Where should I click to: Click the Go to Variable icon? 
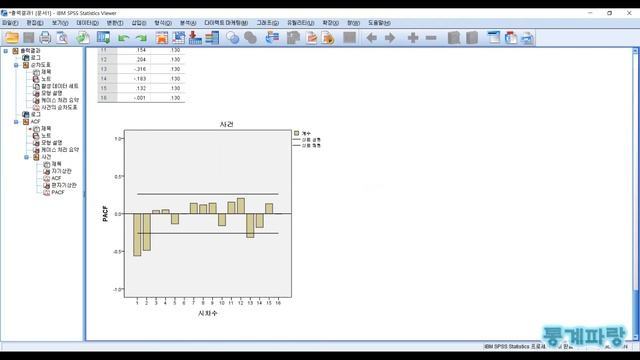click(195, 38)
